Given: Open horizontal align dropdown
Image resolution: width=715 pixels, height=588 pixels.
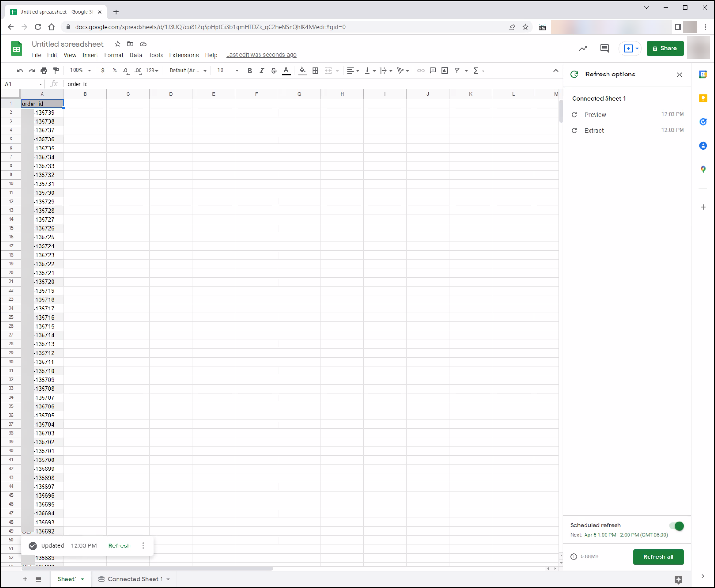Looking at the screenshot, I should tap(353, 71).
